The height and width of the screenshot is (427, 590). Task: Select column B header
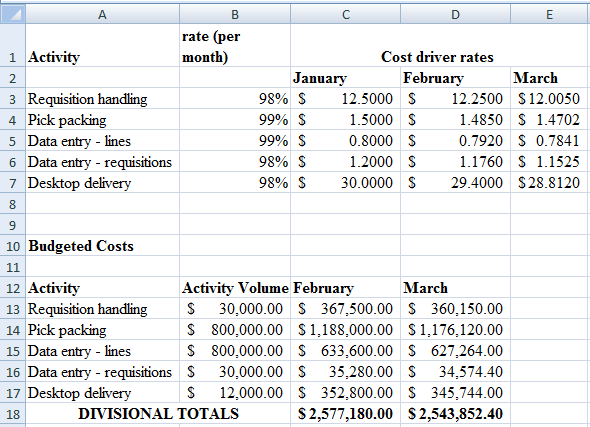tap(235, 14)
